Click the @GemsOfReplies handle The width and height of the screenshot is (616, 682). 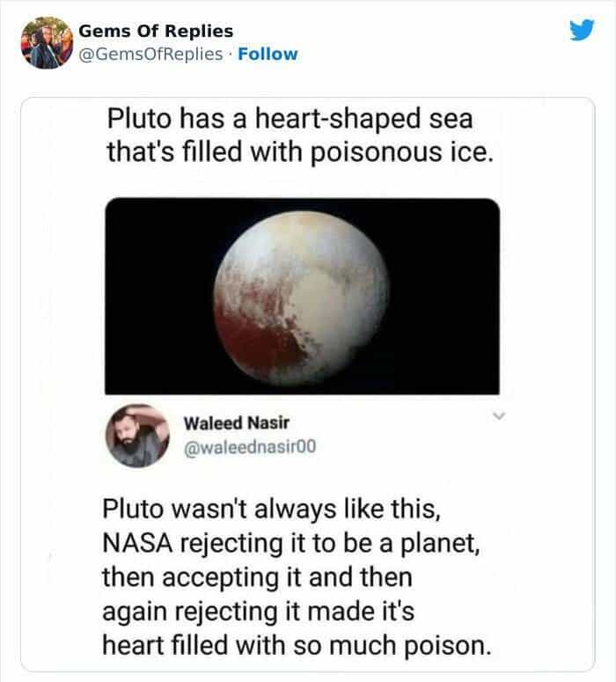tap(150, 54)
